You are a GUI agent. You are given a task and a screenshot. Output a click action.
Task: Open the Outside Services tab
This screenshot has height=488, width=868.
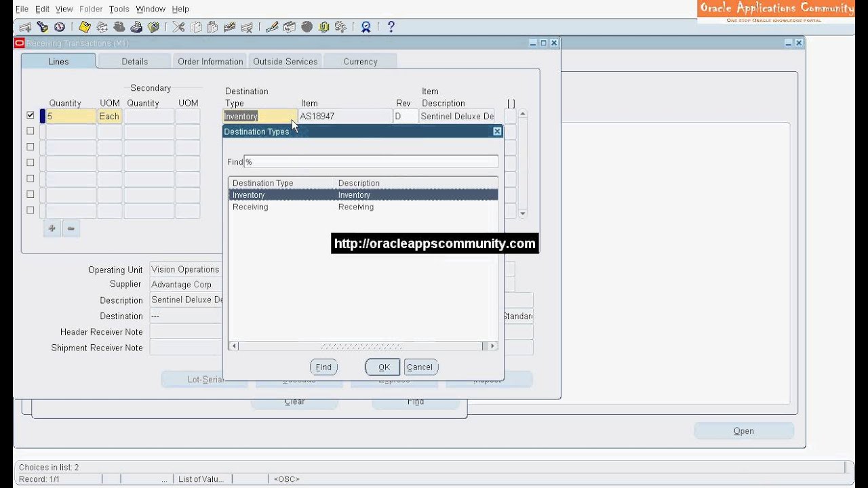285,61
